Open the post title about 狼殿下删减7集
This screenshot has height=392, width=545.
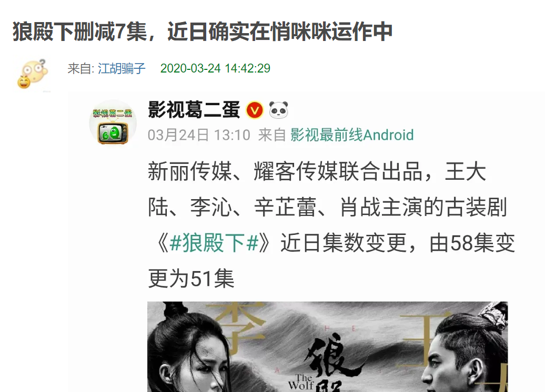tap(203, 32)
